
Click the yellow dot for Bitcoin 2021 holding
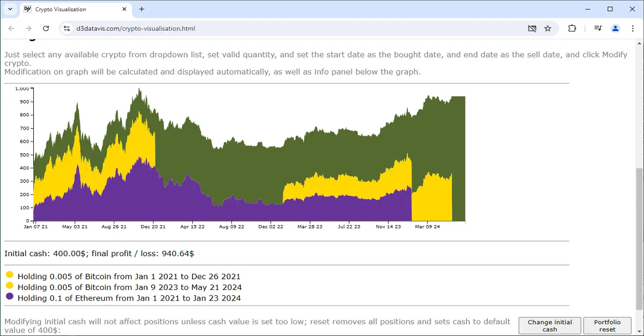[9, 274]
